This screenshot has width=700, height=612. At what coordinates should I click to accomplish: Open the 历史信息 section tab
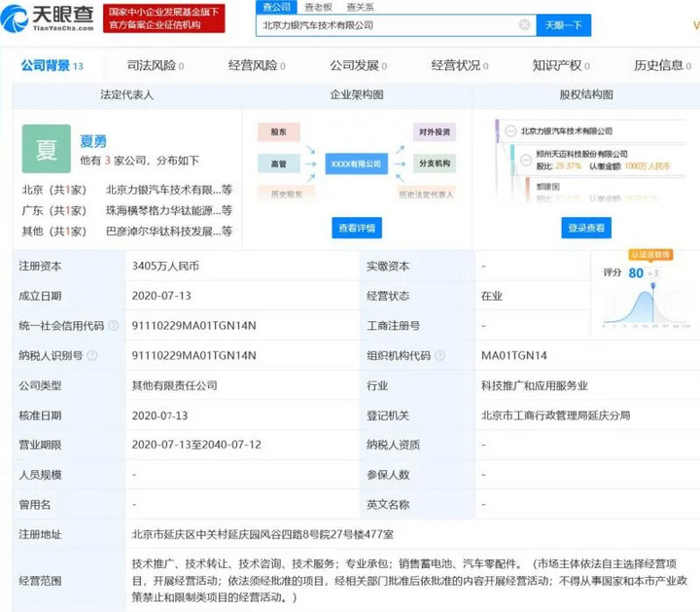point(662,65)
